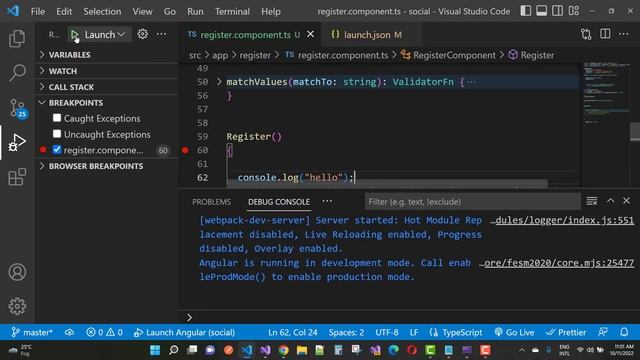Screen dimensions: 640x360
Task: Click the debug console filter field
Action: click(472, 202)
